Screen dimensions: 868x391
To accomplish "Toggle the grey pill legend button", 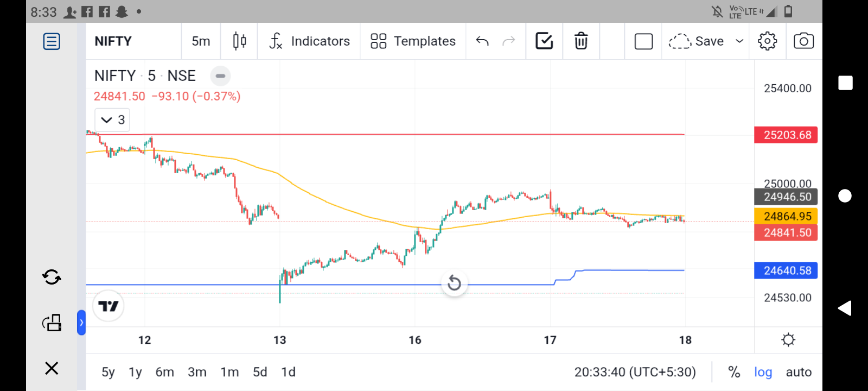I will (x=220, y=76).
